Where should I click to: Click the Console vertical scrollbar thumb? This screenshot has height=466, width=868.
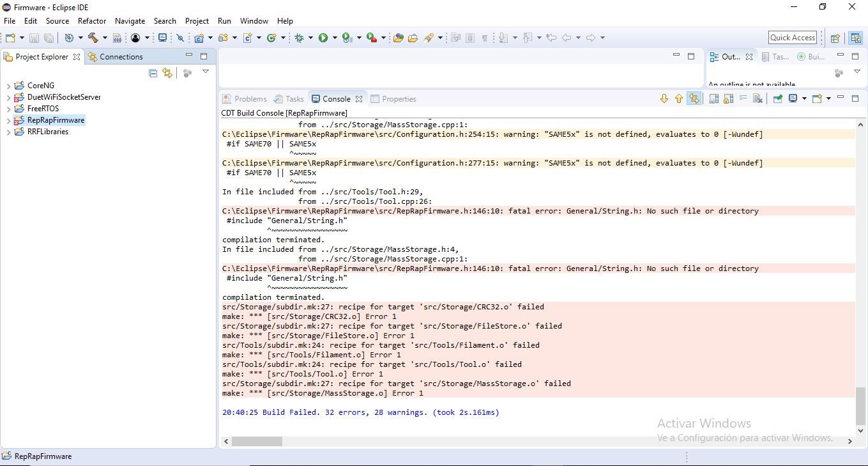coord(860,406)
